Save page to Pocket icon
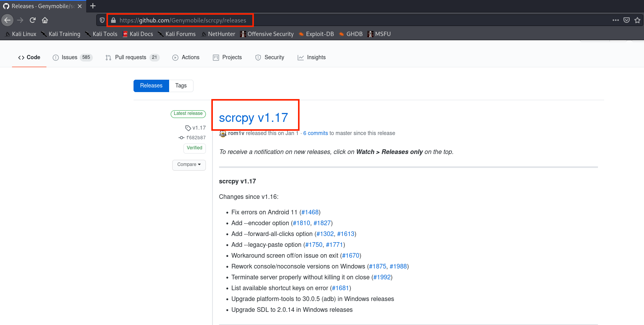The height and width of the screenshot is (325, 644). (x=627, y=20)
